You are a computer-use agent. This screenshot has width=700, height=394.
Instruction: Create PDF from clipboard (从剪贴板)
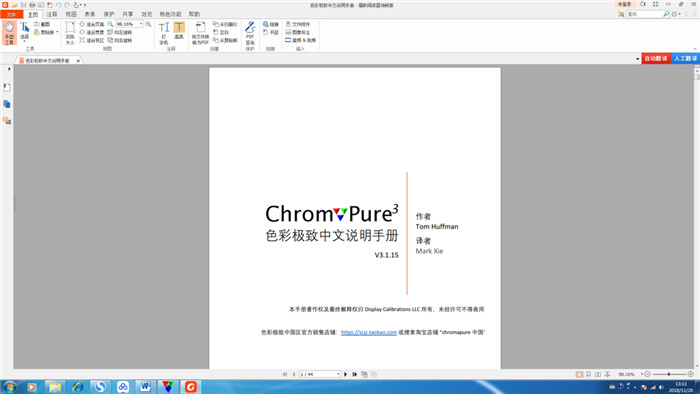(x=225, y=40)
